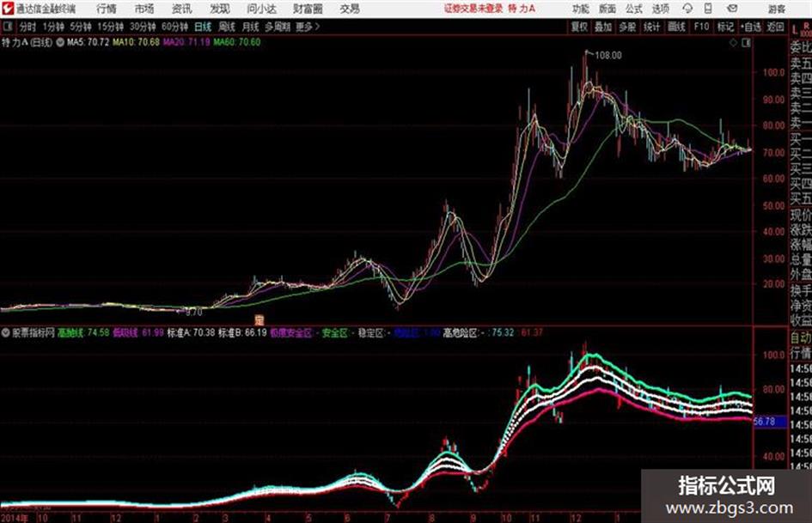Click the 返回 back button
The width and height of the screenshot is (812, 523).
click(776, 27)
